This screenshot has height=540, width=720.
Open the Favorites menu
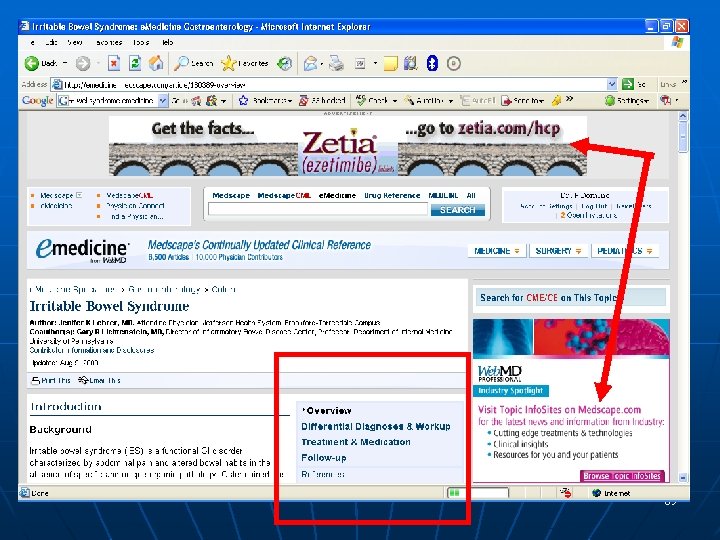[x=109, y=42]
